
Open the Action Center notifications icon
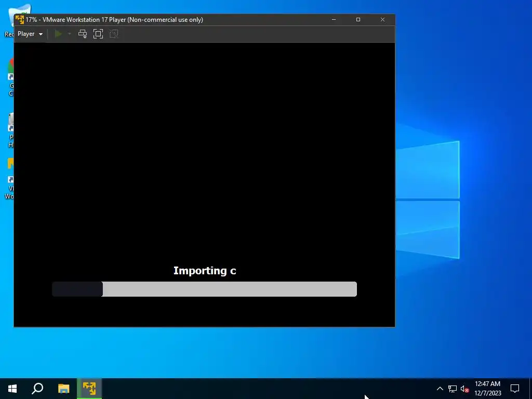[x=515, y=389]
